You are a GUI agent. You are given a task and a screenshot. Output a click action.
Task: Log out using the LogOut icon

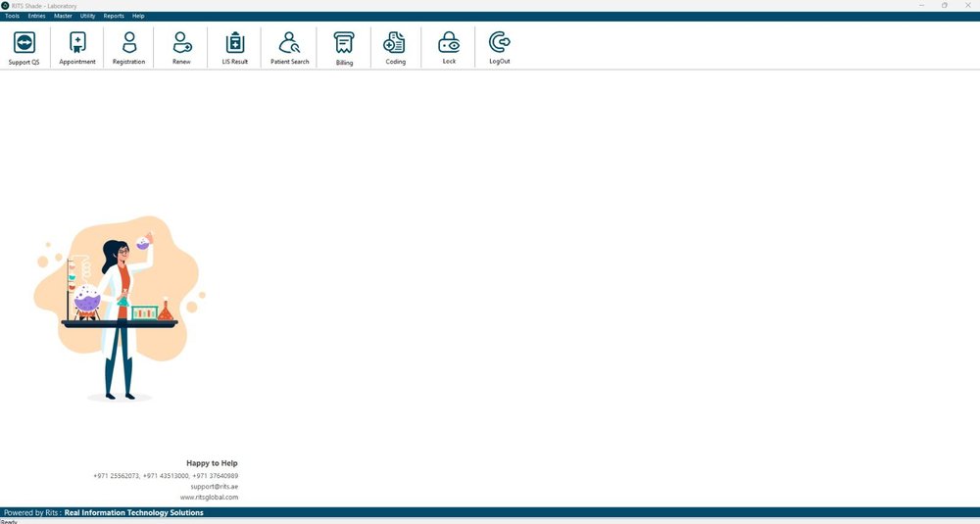click(x=500, y=48)
